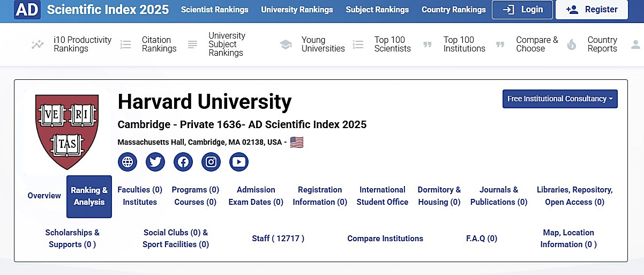644x275 pixels.
Task: Click the person icon after Country Reports
Action: pyautogui.click(x=636, y=44)
